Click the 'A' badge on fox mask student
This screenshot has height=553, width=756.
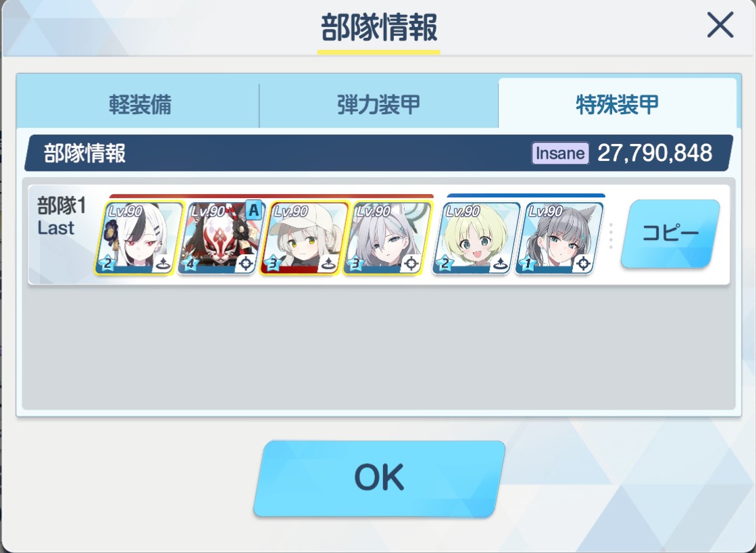coord(254,210)
